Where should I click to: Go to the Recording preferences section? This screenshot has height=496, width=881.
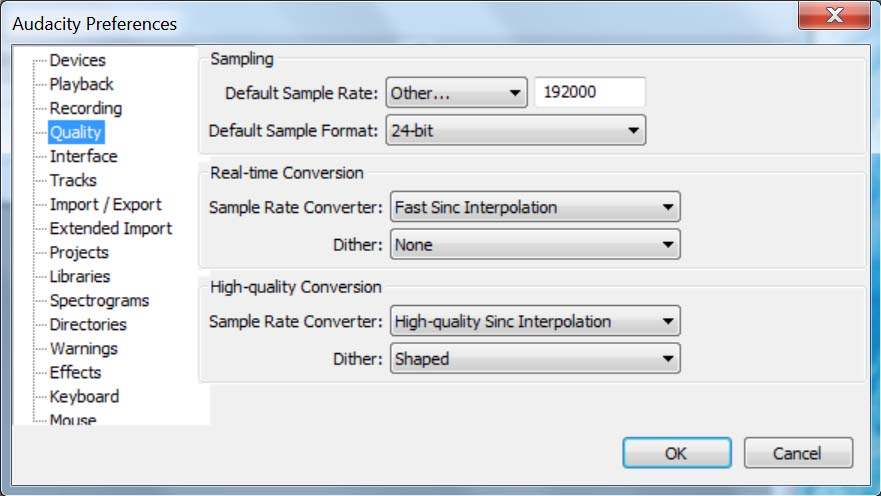click(x=85, y=108)
